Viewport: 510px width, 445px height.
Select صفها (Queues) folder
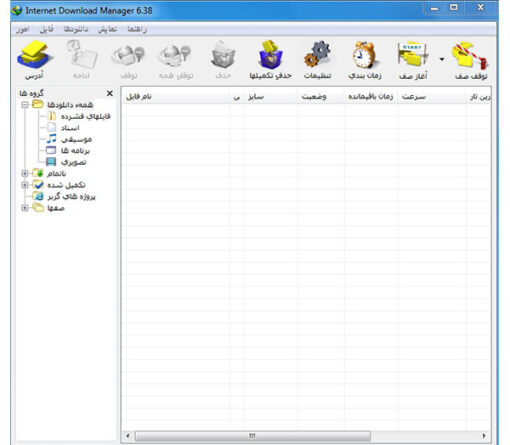click(x=56, y=208)
